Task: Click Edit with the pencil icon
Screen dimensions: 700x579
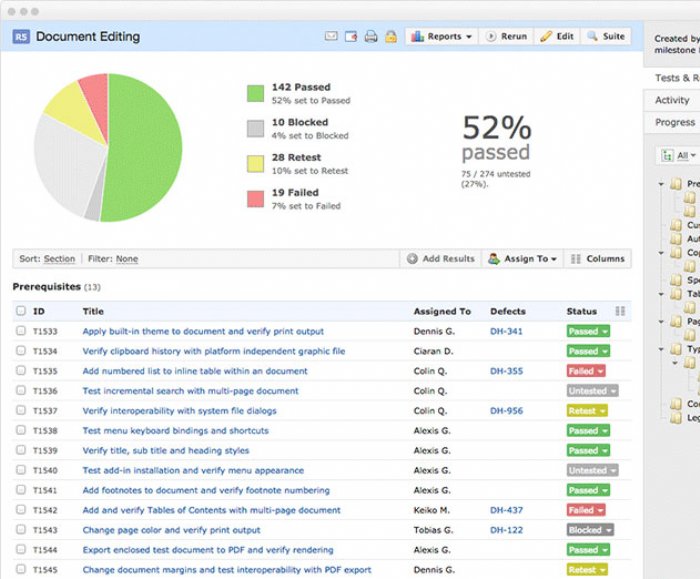Action: point(556,37)
